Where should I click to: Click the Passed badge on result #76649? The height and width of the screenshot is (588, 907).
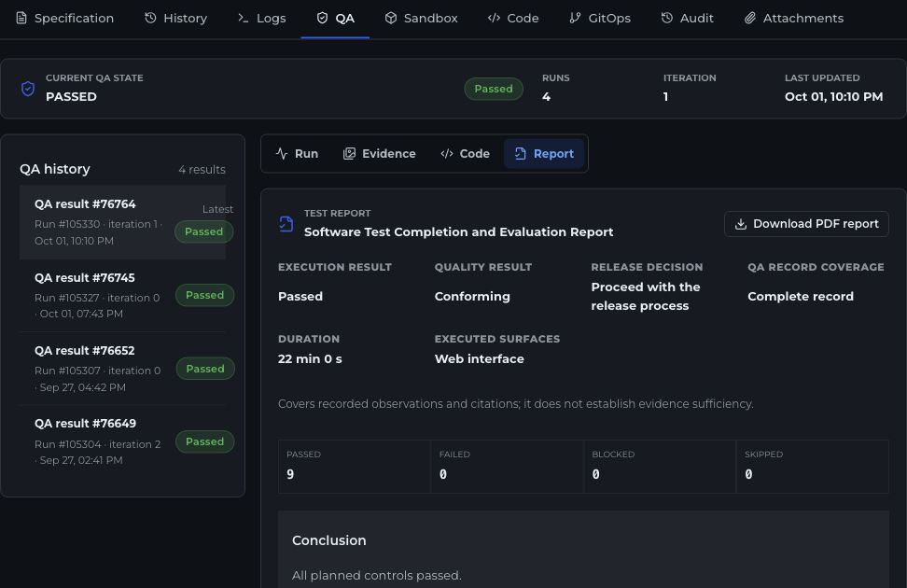204,441
